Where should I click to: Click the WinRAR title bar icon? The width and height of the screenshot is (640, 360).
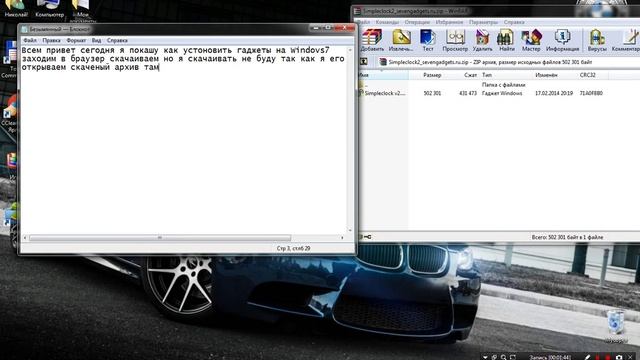pyautogui.click(x=358, y=11)
